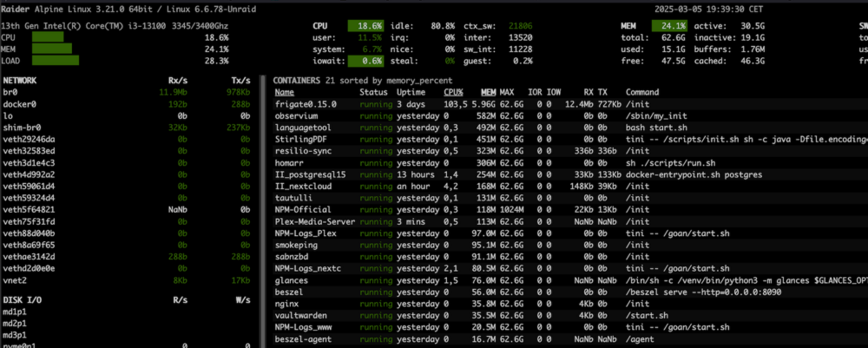Click the vnet2 interface row
The image size is (868, 348).
[126, 280]
